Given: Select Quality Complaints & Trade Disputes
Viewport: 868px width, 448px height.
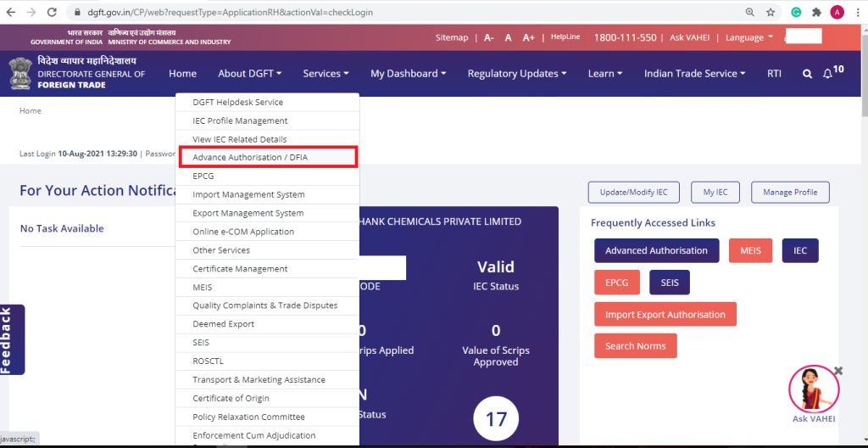Looking at the screenshot, I should (267, 305).
